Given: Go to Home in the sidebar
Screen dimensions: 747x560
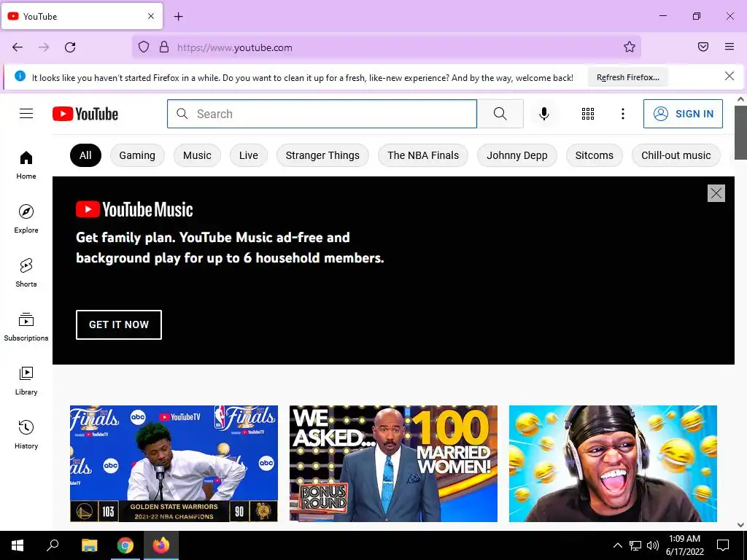Looking at the screenshot, I should (x=26, y=166).
